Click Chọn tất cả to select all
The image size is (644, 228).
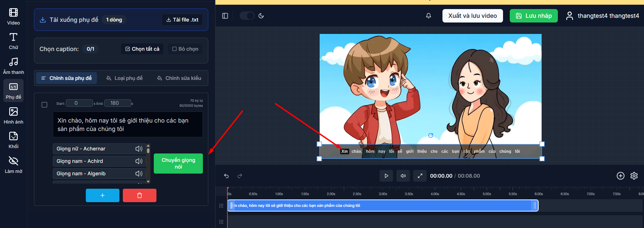[x=142, y=49]
